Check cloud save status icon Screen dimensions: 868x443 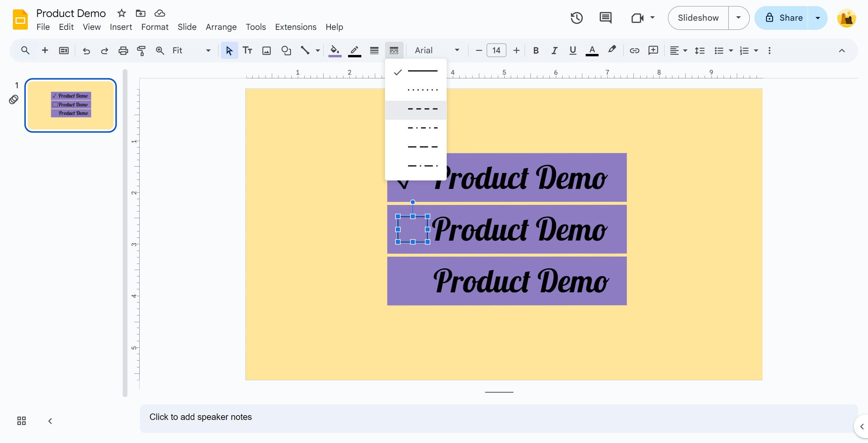pyautogui.click(x=160, y=13)
